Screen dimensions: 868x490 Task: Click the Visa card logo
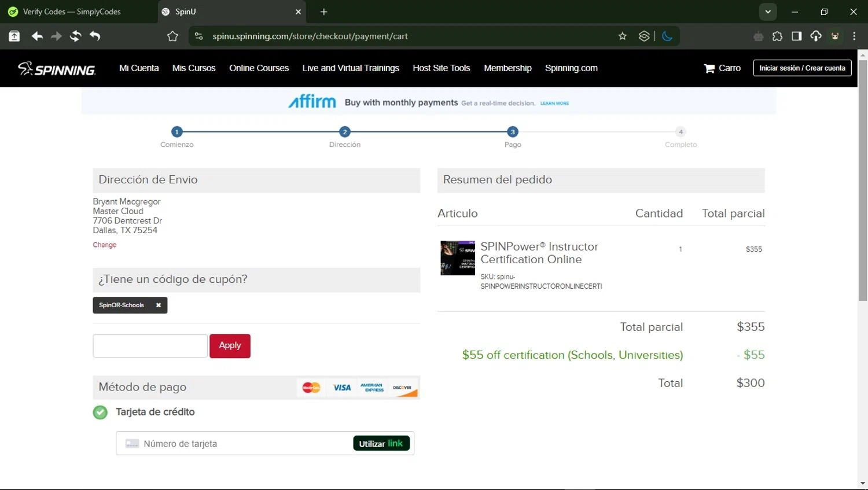(x=342, y=388)
